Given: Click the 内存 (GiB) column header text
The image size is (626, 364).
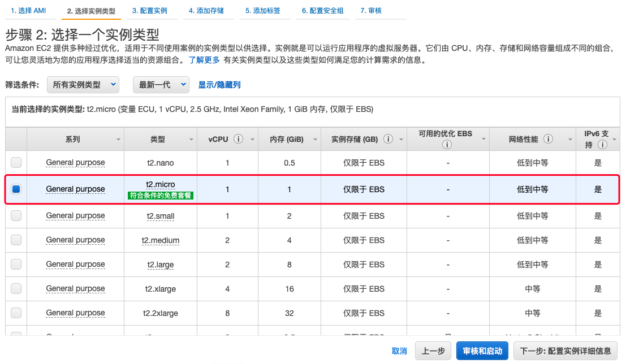Looking at the screenshot, I should click(287, 139).
